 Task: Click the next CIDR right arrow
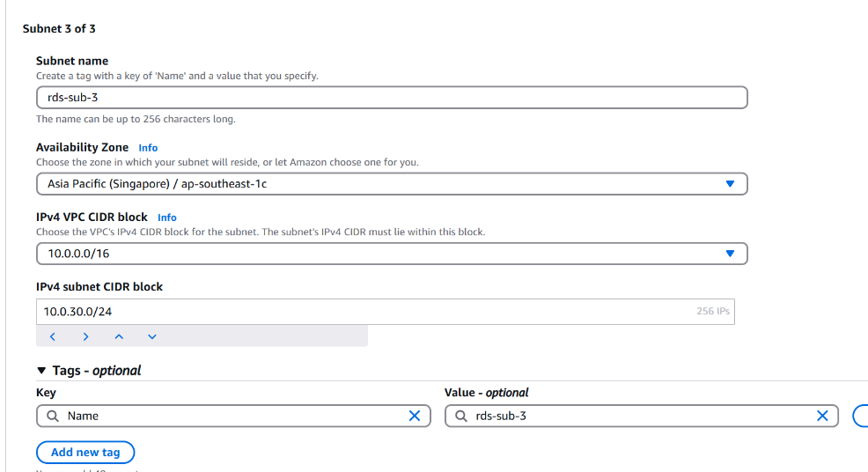click(85, 336)
